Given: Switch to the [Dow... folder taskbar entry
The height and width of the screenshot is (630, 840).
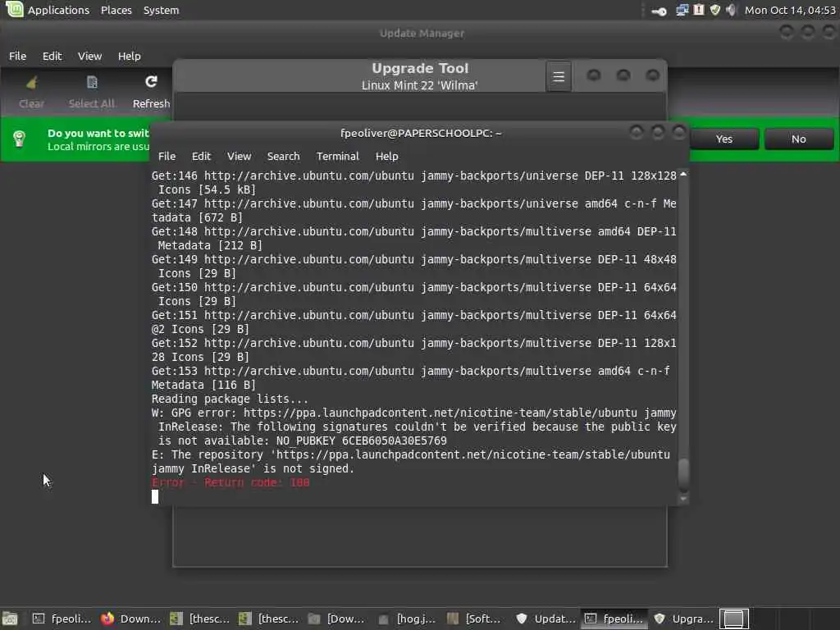Looking at the screenshot, I should 337,619.
